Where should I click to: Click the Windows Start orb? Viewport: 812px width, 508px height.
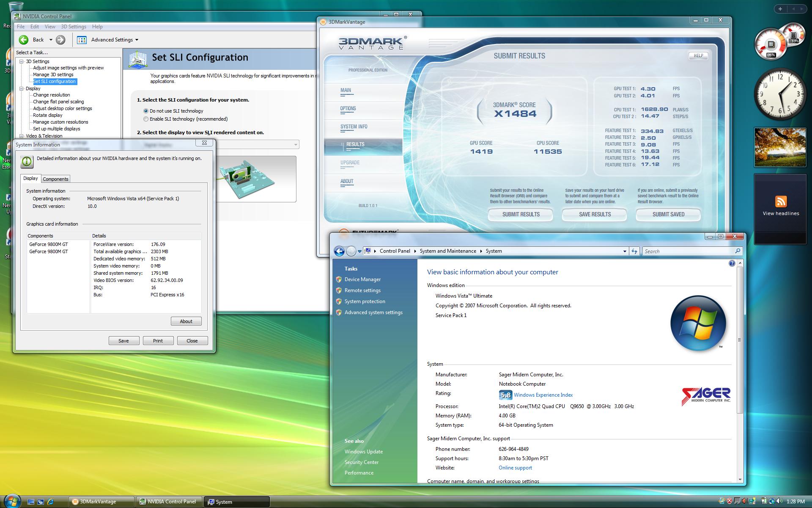12,500
